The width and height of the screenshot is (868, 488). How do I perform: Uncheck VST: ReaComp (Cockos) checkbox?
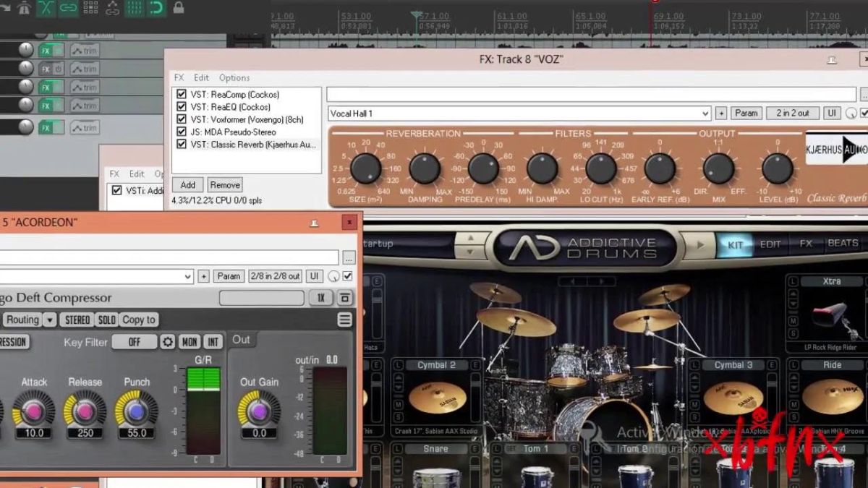pyautogui.click(x=182, y=94)
